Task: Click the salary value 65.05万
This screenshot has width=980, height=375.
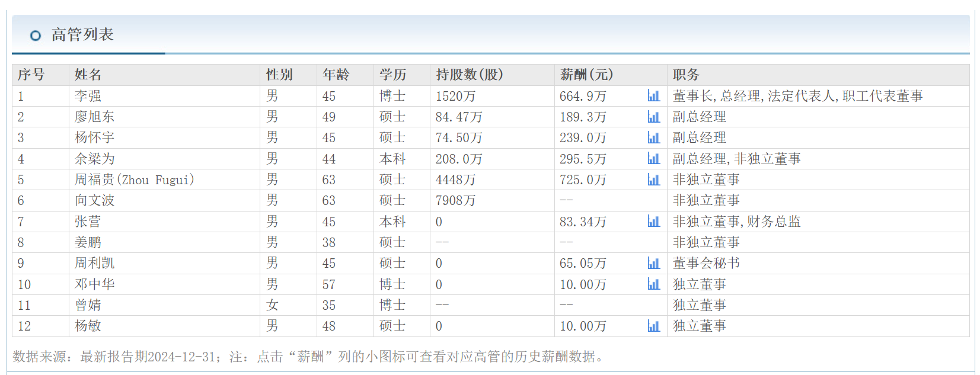Action: coord(583,263)
